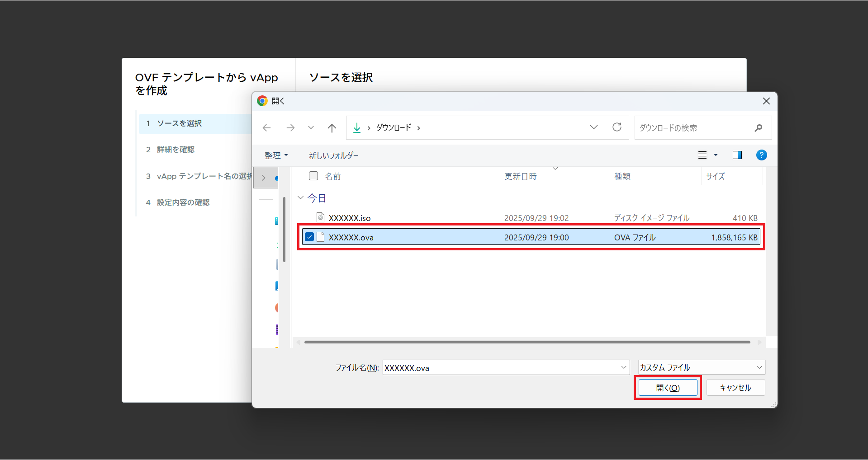
Task: Open the カスタム ファイル type dropdown
Action: click(x=702, y=367)
